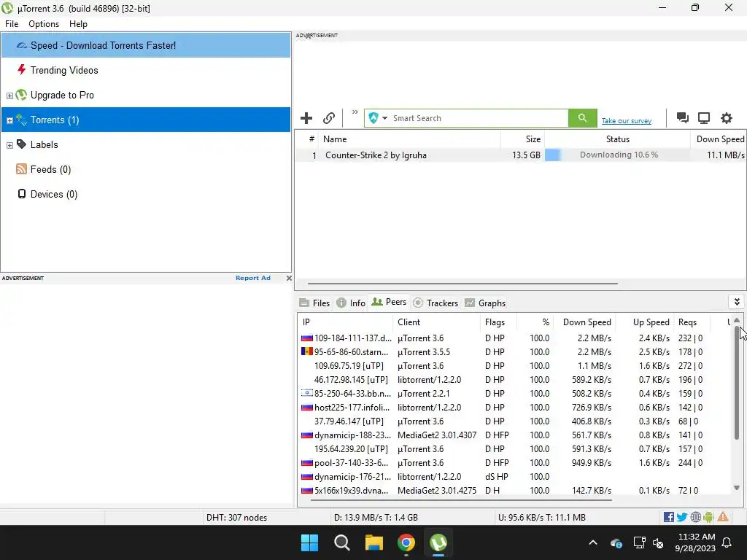Click the Upgrade to Pro µTorrent icon
Image resolution: width=747 pixels, height=560 pixels.
tap(21, 95)
